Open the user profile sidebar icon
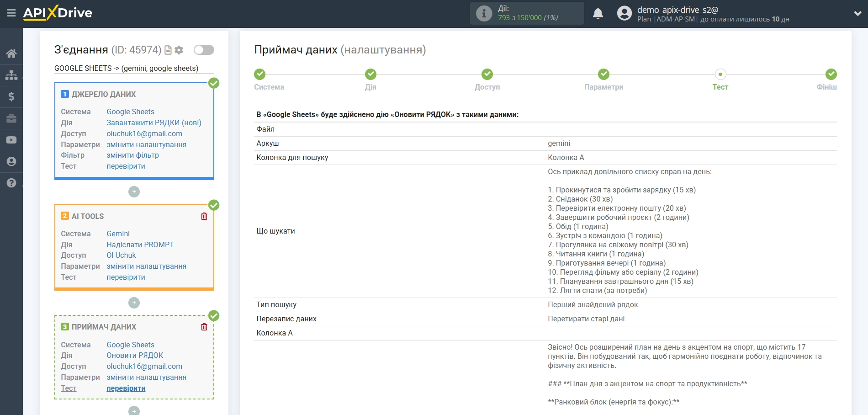This screenshot has height=415, width=868. tap(11, 161)
